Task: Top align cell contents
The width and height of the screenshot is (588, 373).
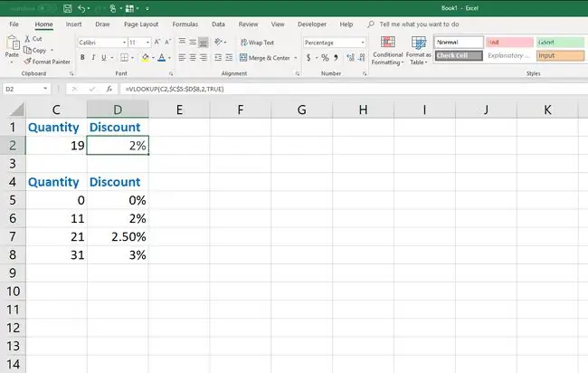Action: click(x=182, y=42)
